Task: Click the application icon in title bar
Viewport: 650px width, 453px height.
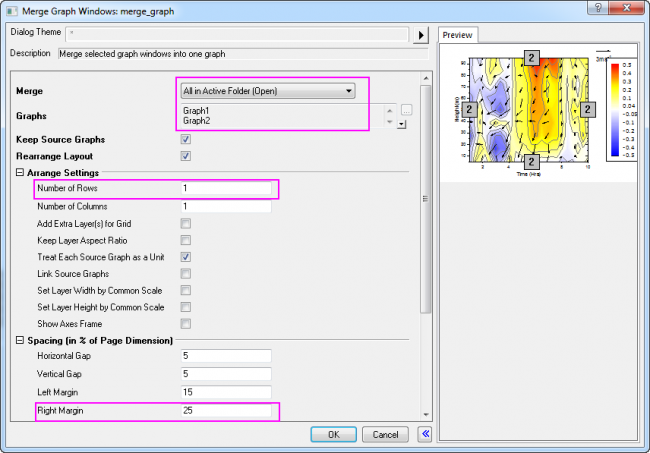Action: [11, 9]
